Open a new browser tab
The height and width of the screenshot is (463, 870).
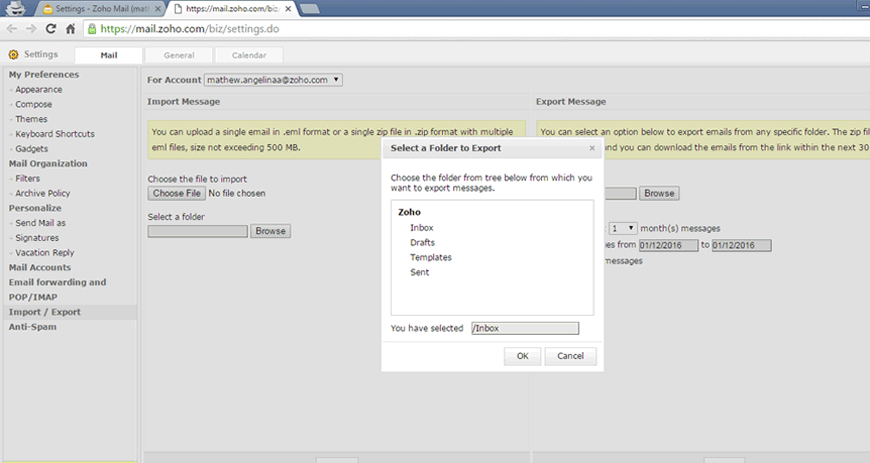[x=310, y=8]
